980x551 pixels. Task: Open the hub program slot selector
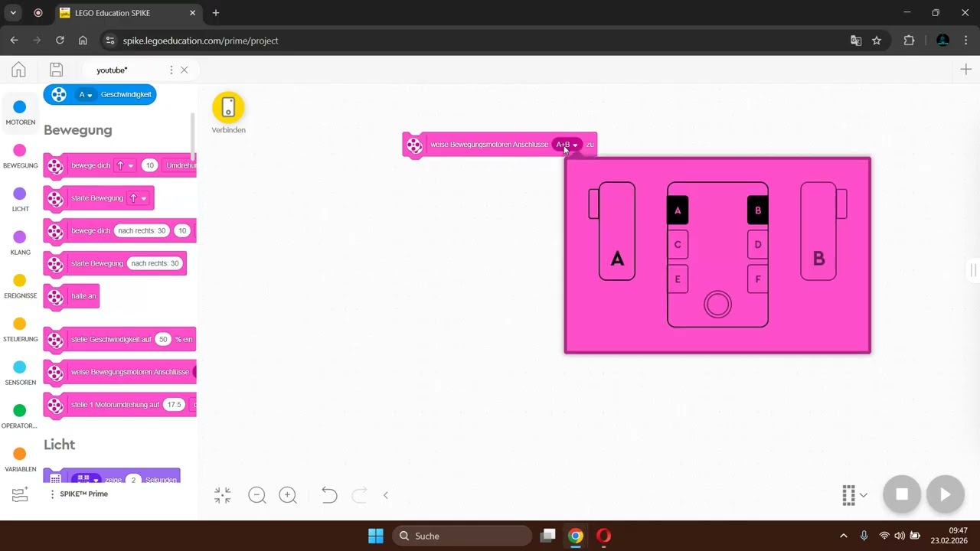[854, 495]
